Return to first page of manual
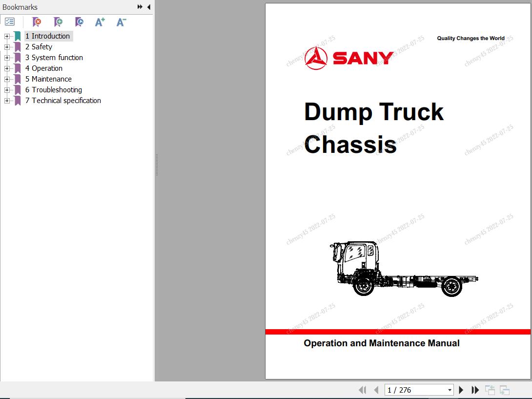Viewport: 532px width, 399px height. pyautogui.click(x=363, y=389)
